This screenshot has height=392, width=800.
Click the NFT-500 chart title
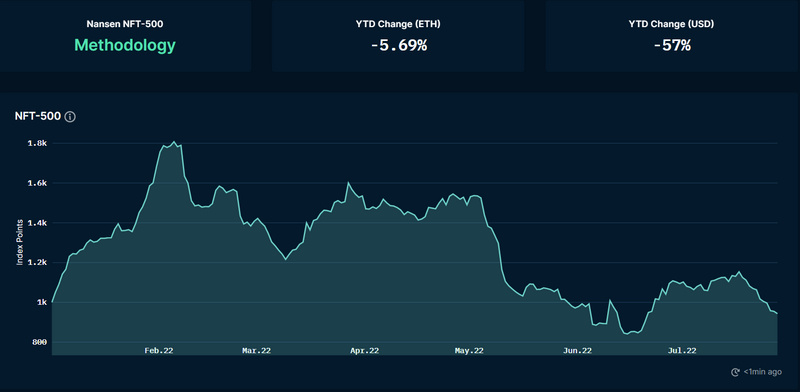pos(38,117)
